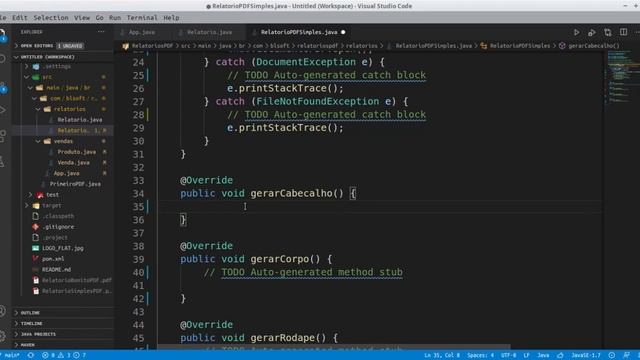Screen dimensions: 640x360
Task: Click the feedback thumbs icon in status bar
Action: coord(560,355)
